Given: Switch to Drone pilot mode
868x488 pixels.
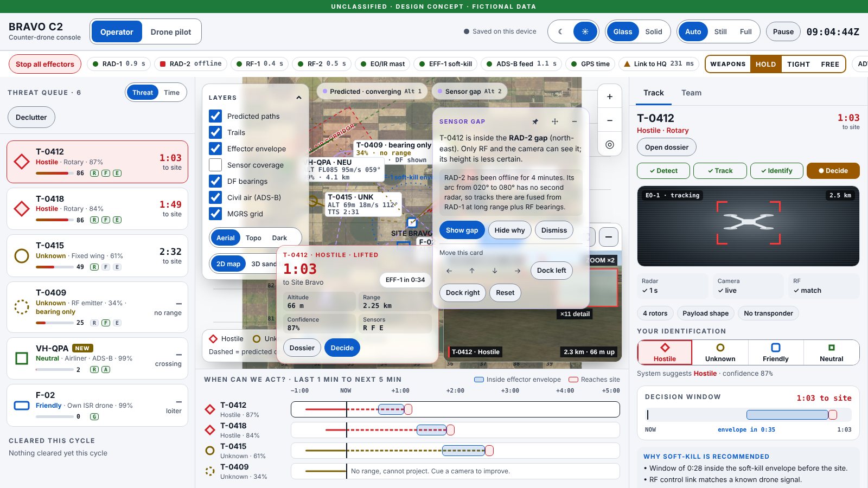Looking at the screenshot, I should click(x=171, y=32).
